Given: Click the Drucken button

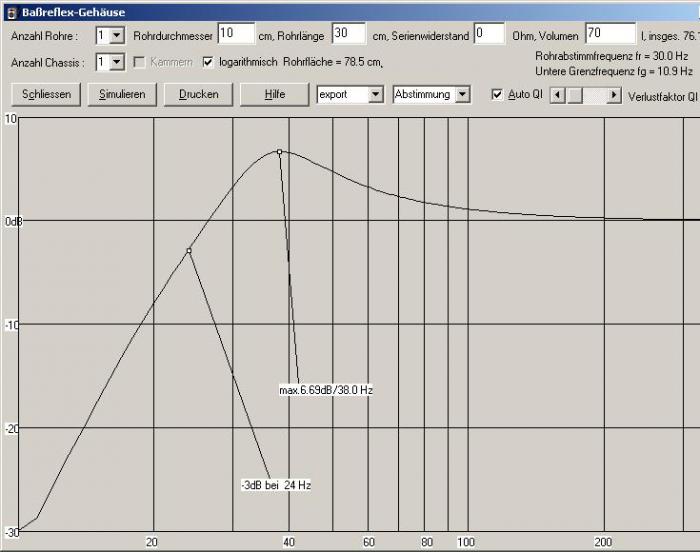Looking at the screenshot, I should coord(198,94).
